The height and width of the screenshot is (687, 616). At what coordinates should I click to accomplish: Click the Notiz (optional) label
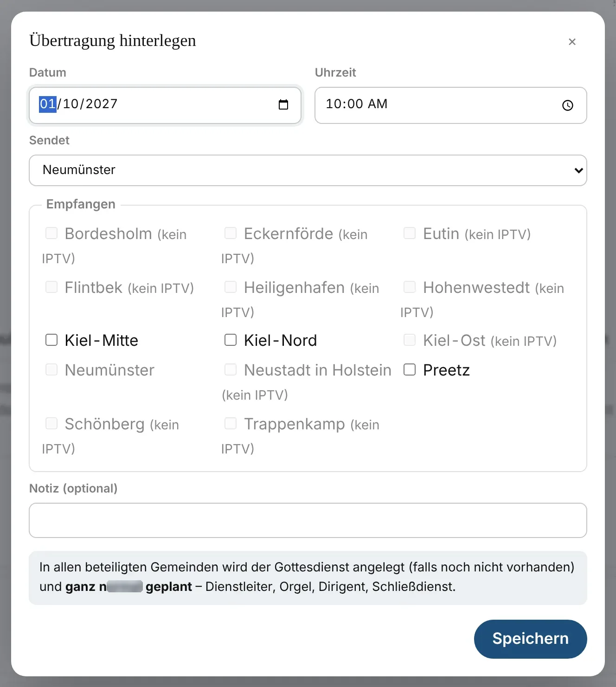coord(73,488)
